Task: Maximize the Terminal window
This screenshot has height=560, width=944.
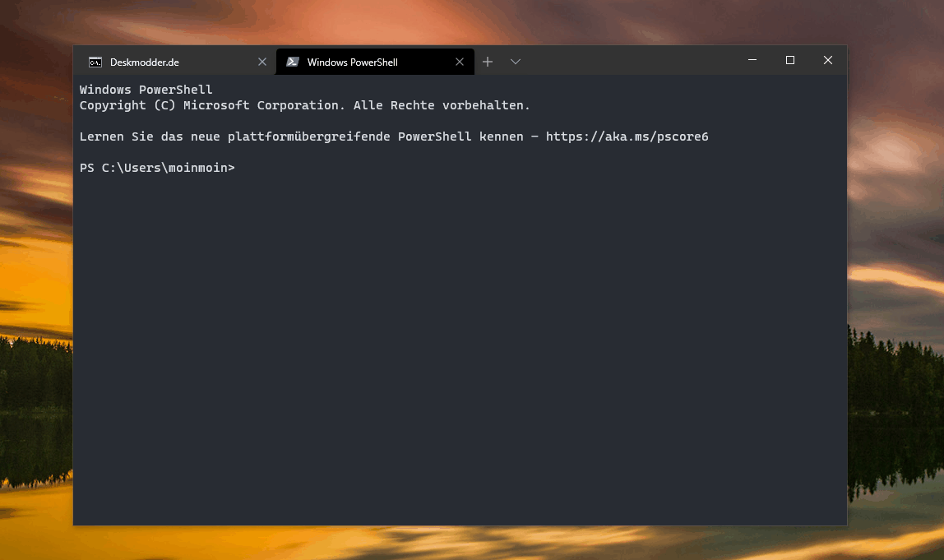Action: click(790, 59)
